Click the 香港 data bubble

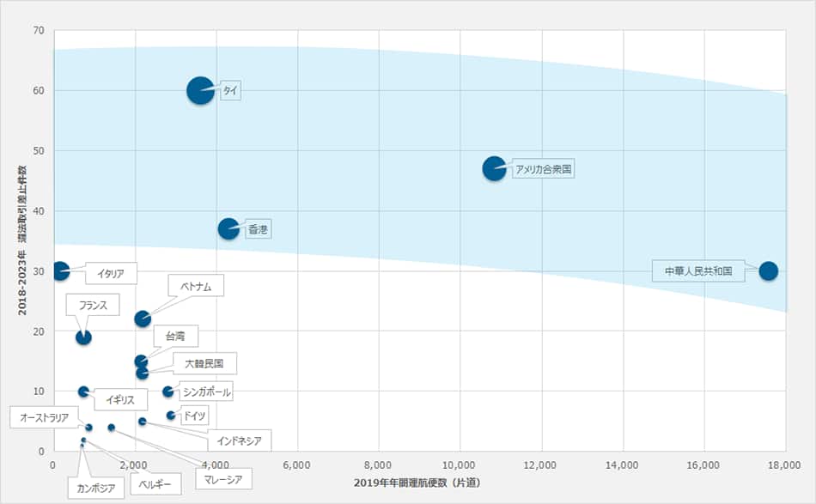[x=228, y=228]
